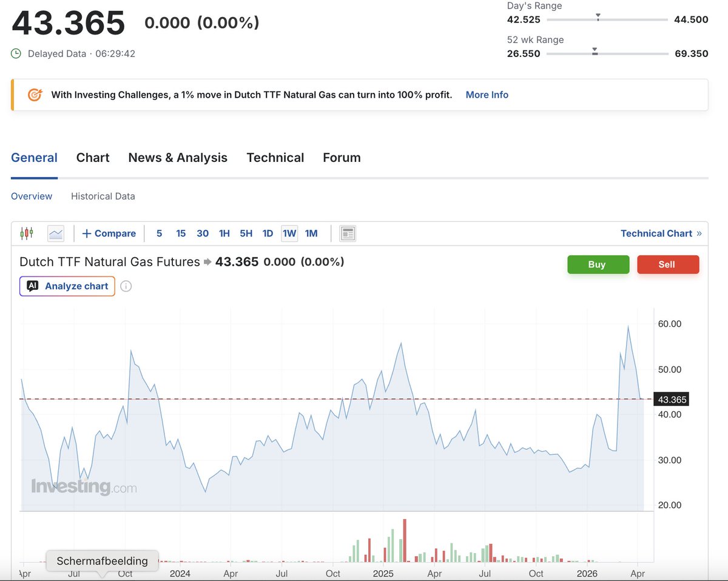
Task: Click the orange target icon in Investing Challenges banner
Action: point(35,95)
